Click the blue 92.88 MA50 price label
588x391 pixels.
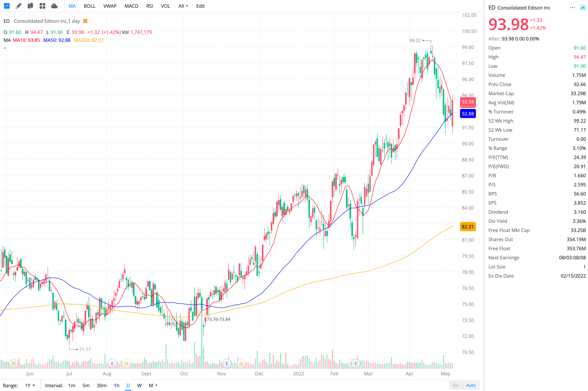[468, 114]
